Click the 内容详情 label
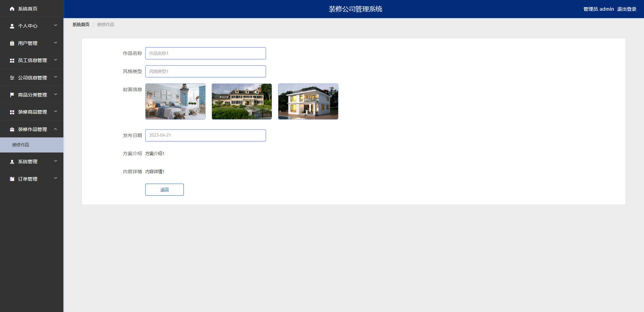The width and height of the screenshot is (644, 312). pos(132,172)
